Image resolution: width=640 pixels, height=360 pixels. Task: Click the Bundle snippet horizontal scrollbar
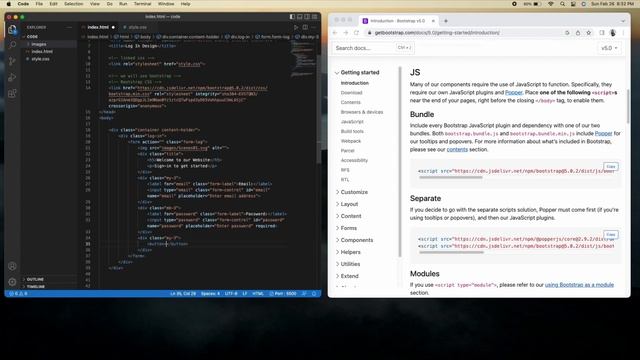451,178
